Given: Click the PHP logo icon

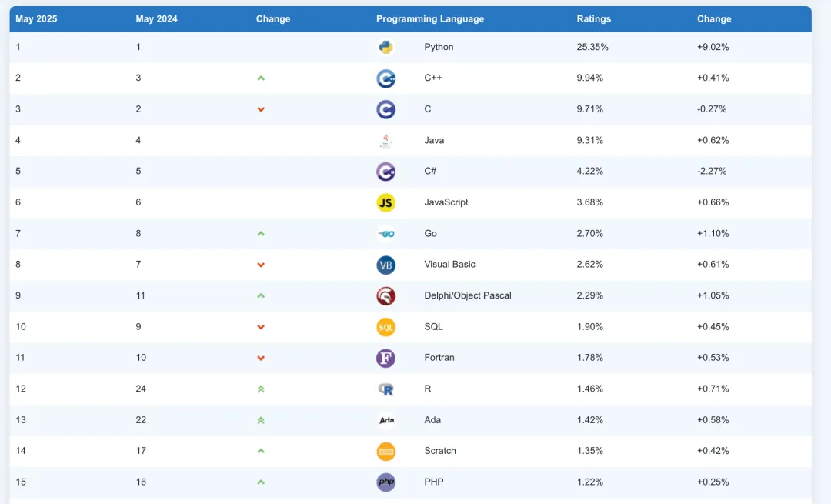Looking at the screenshot, I should [385, 482].
